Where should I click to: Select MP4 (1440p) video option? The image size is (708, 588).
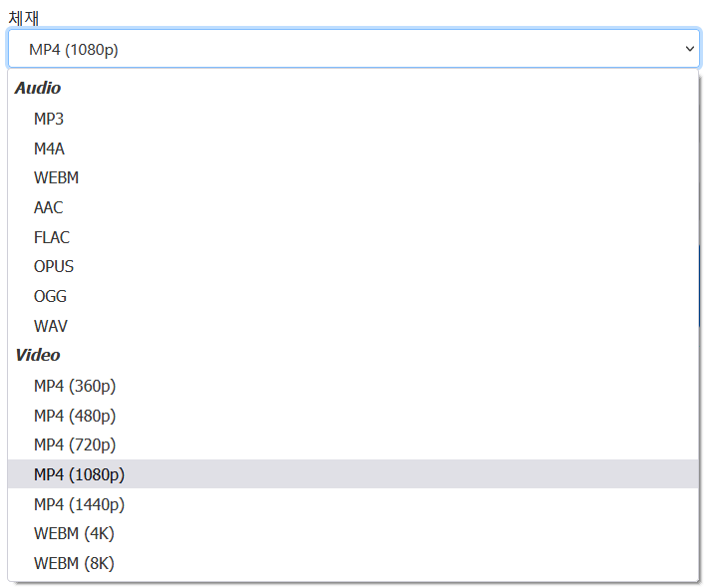(353, 504)
